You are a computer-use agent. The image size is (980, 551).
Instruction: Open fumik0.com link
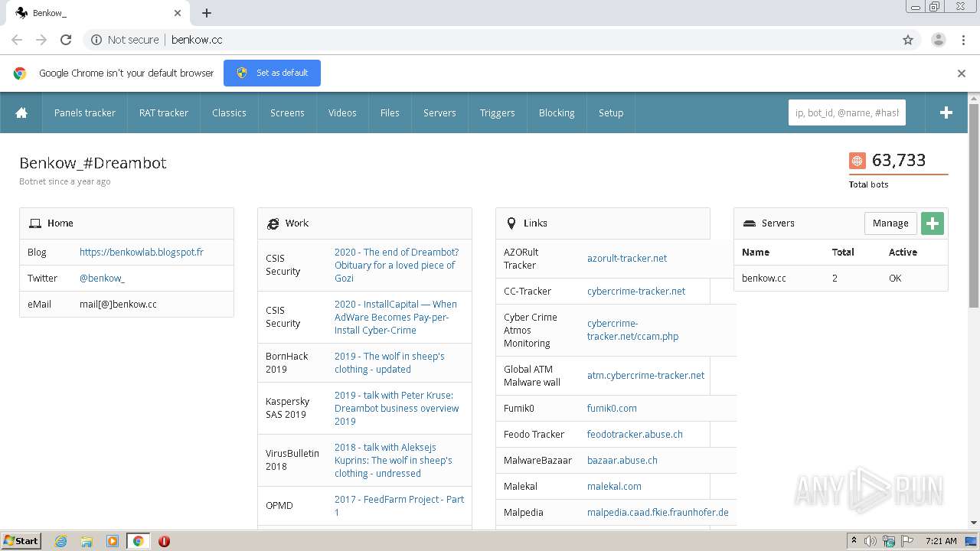[x=612, y=408]
